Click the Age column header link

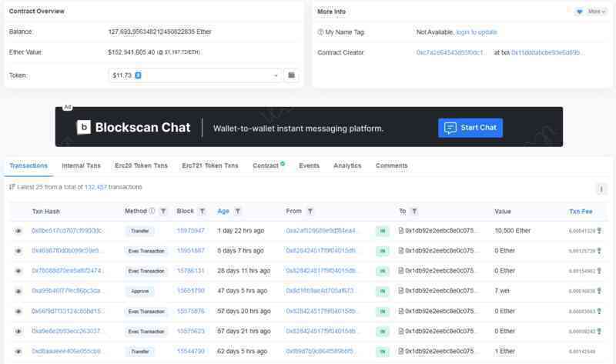coord(223,212)
